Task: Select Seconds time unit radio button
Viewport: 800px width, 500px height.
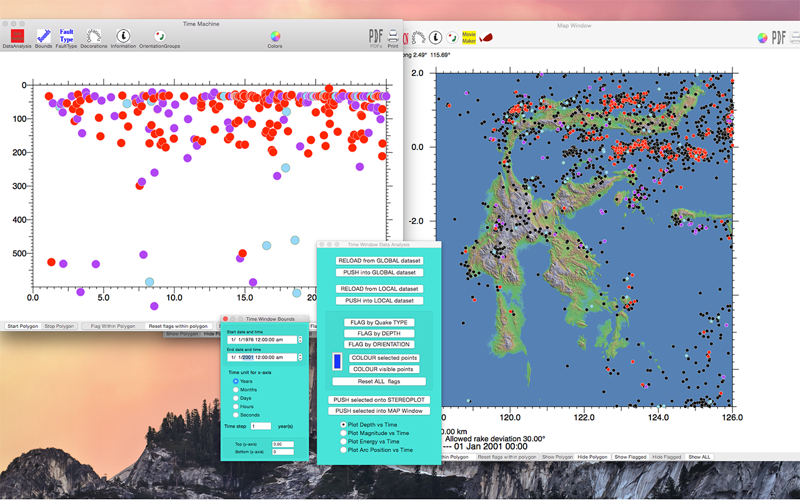Action: (x=236, y=415)
